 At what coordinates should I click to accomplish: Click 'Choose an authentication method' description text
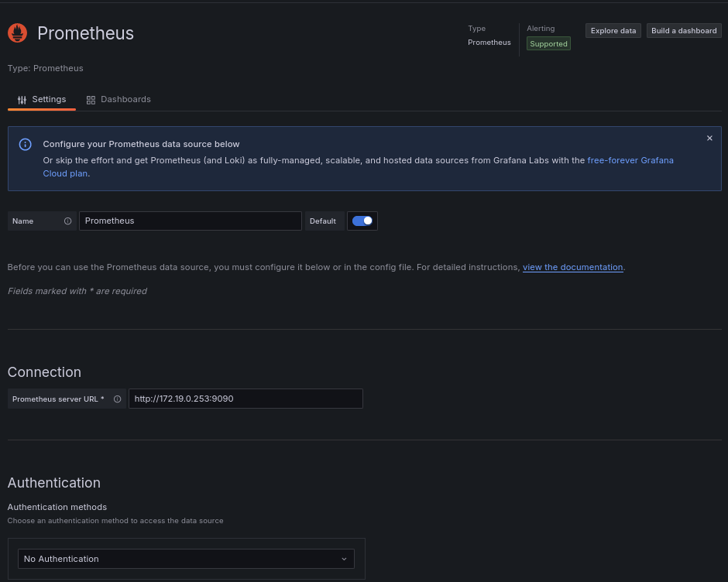tap(115, 521)
